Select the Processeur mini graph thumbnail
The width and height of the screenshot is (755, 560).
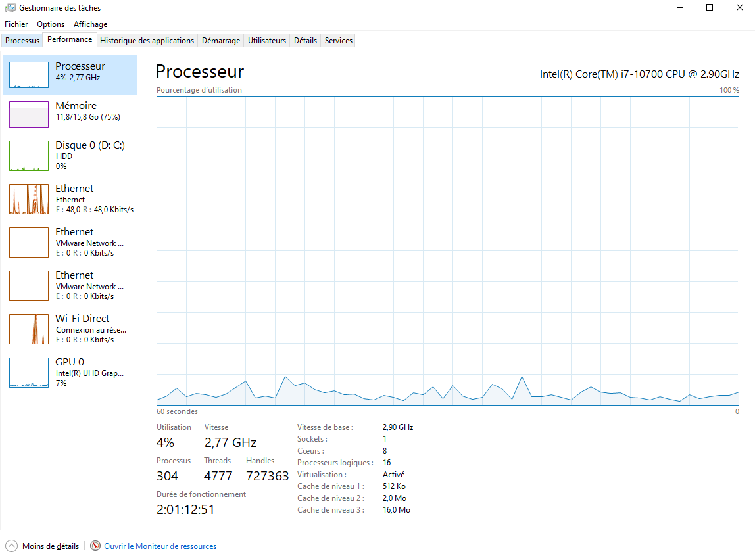pyautogui.click(x=29, y=76)
